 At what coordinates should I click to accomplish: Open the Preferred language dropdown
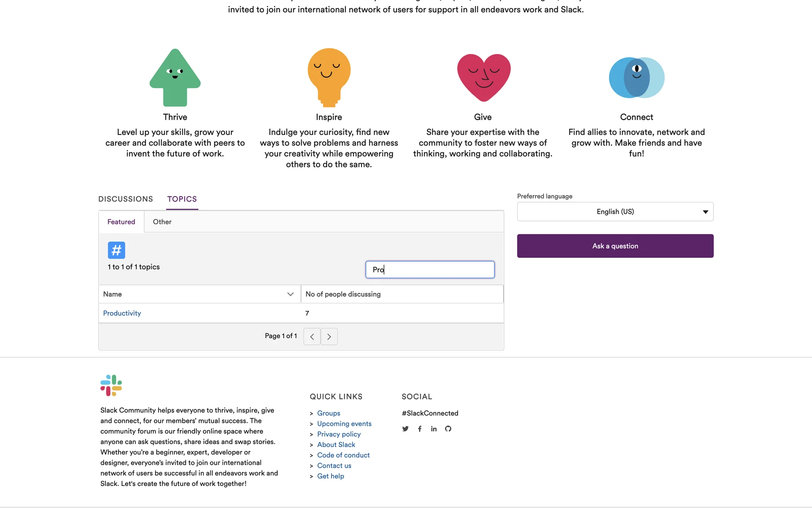pos(615,212)
